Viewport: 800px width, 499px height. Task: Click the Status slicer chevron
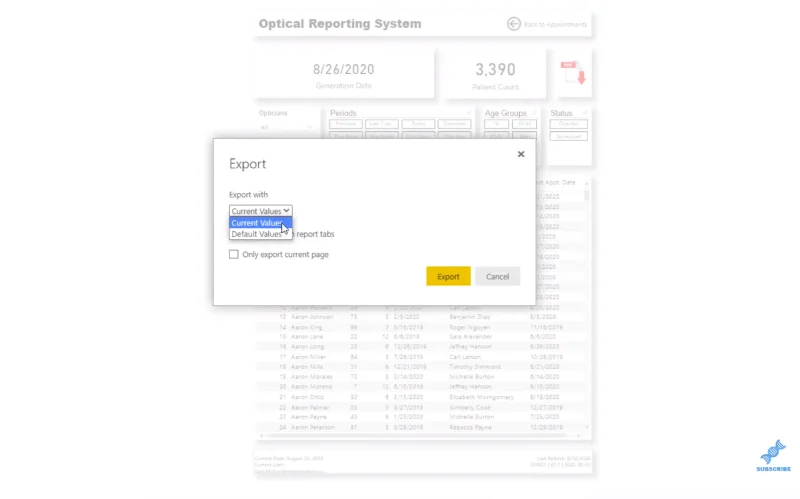click(585, 113)
